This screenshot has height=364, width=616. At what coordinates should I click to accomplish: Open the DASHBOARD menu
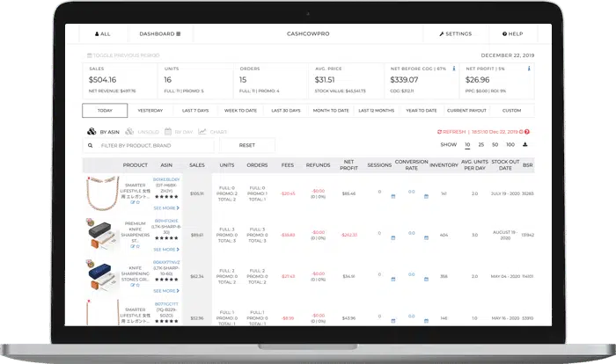[x=160, y=34]
